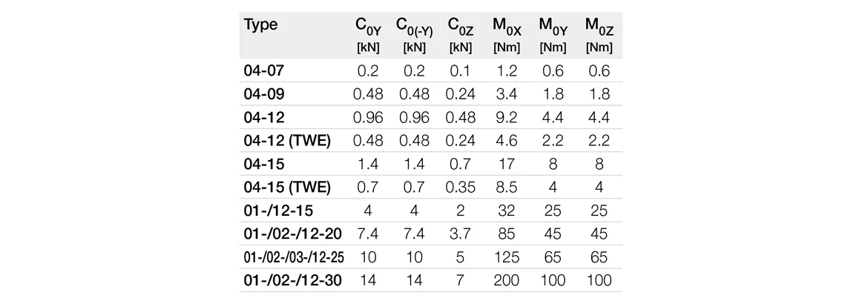This screenshot has height=298, width=868.
Task: Click the M0X value 3.4
Action: point(507,94)
